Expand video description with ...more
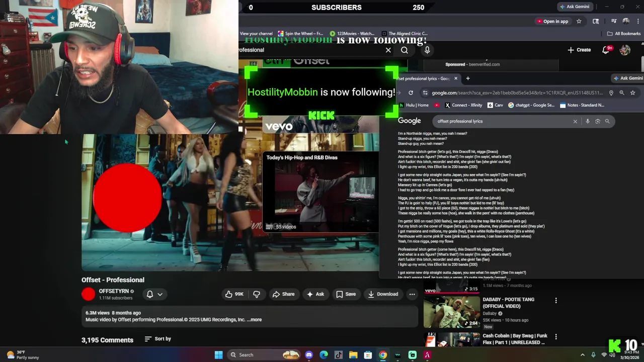 pyautogui.click(x=254, y=320)
